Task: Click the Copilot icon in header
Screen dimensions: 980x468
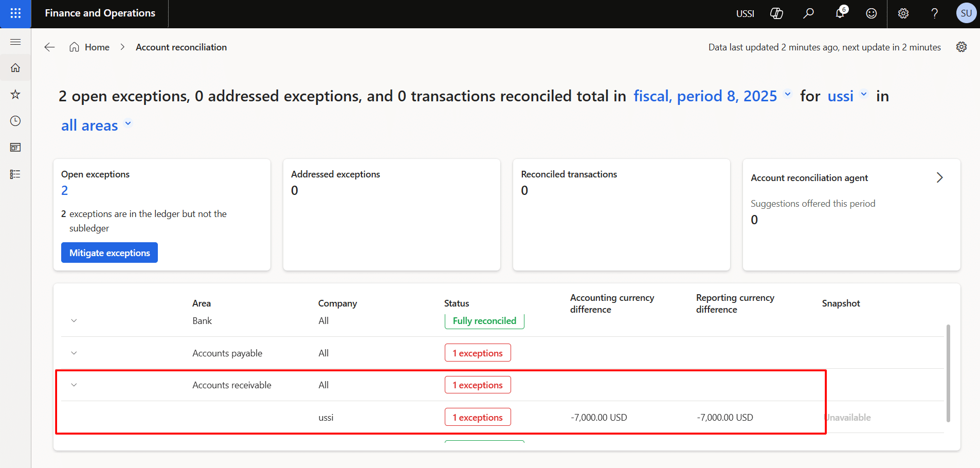Action: (776, 13)
